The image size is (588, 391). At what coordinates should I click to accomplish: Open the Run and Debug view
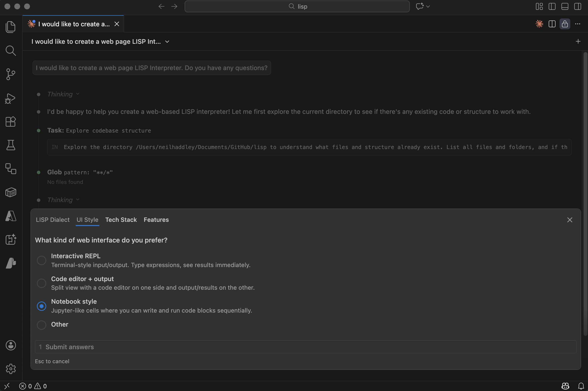pos(11,98)
